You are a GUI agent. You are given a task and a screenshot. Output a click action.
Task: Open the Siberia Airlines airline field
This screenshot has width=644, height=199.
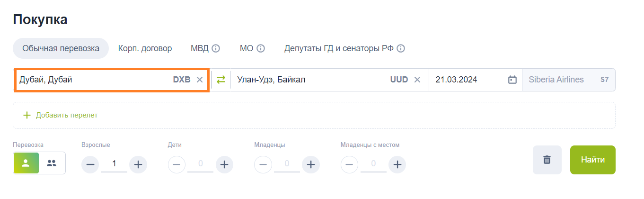click(569, 80)
